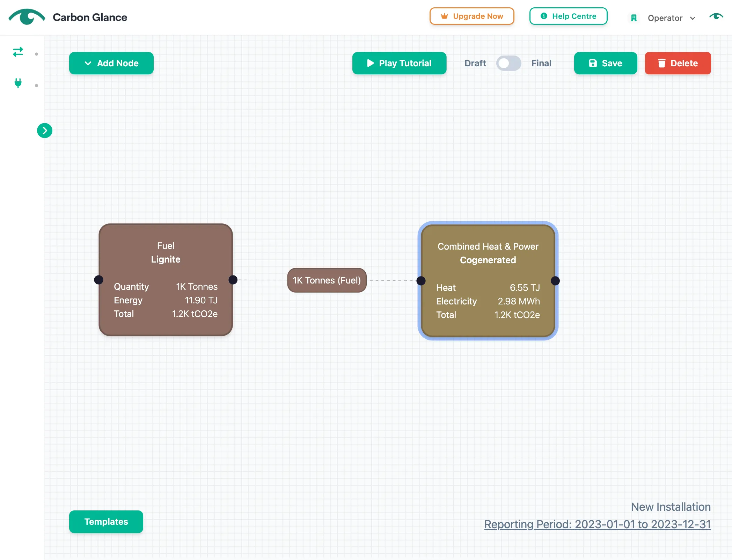Click the eye icon in the top-right corner
This screenshot has height=560, width=732.
[716, 16]
